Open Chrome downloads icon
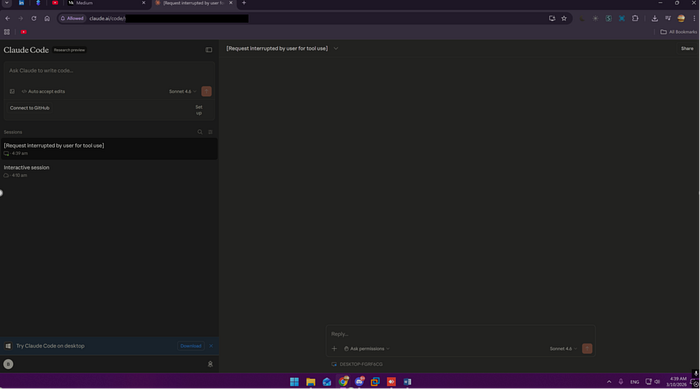 click(654, 18)
